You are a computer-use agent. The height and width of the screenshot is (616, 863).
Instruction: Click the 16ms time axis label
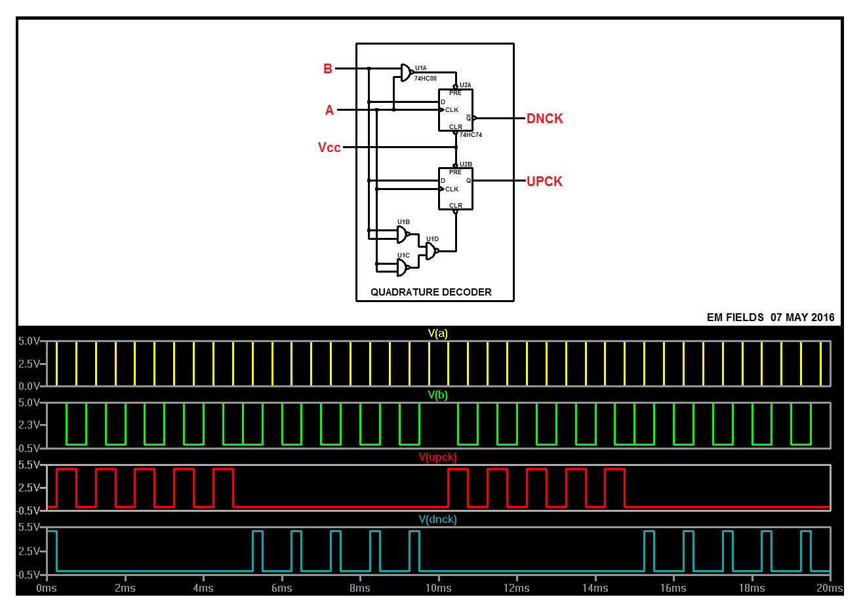[673, 588]
